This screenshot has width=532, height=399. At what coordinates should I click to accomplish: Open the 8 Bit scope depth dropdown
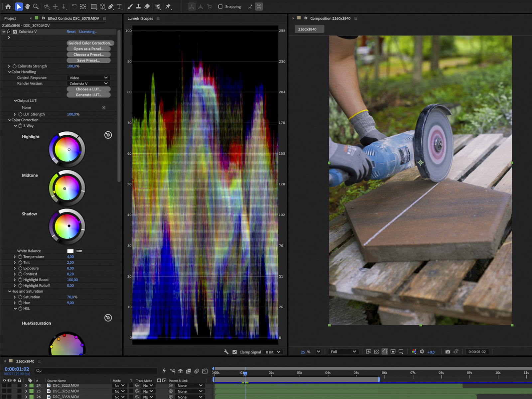click(273, 352)
